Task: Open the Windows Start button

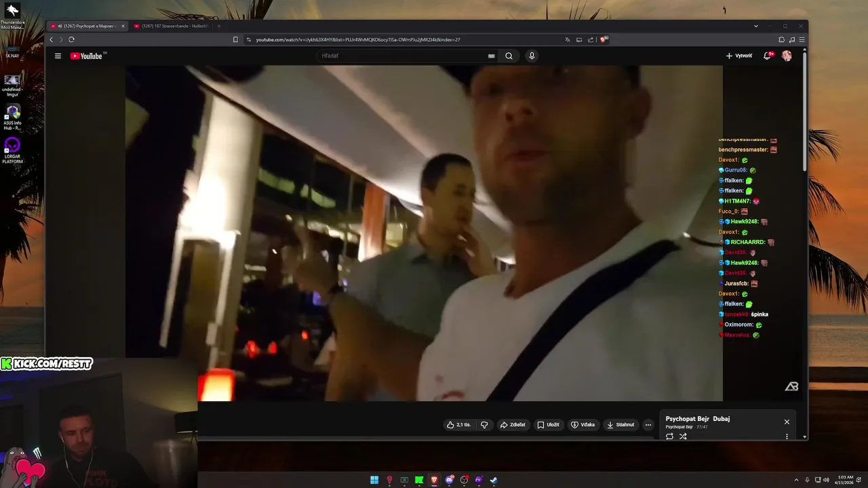Action: pos(374,480)
